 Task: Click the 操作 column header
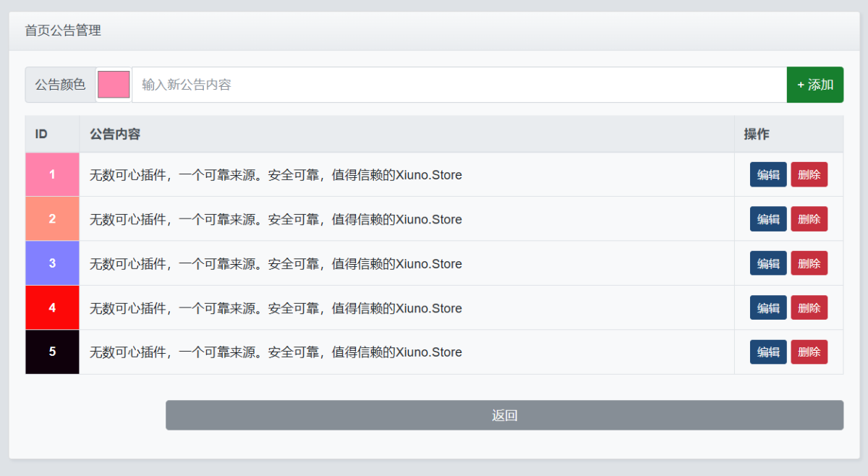(757, 134)
